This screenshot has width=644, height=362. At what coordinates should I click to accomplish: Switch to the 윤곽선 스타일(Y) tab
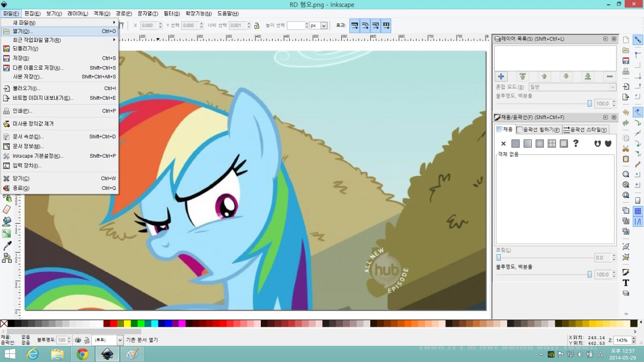pos(585,129)
